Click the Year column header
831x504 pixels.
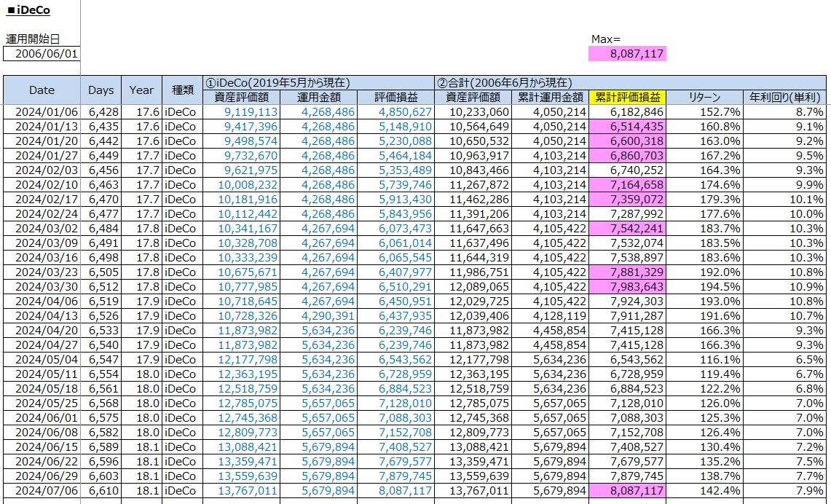[141, 90]
